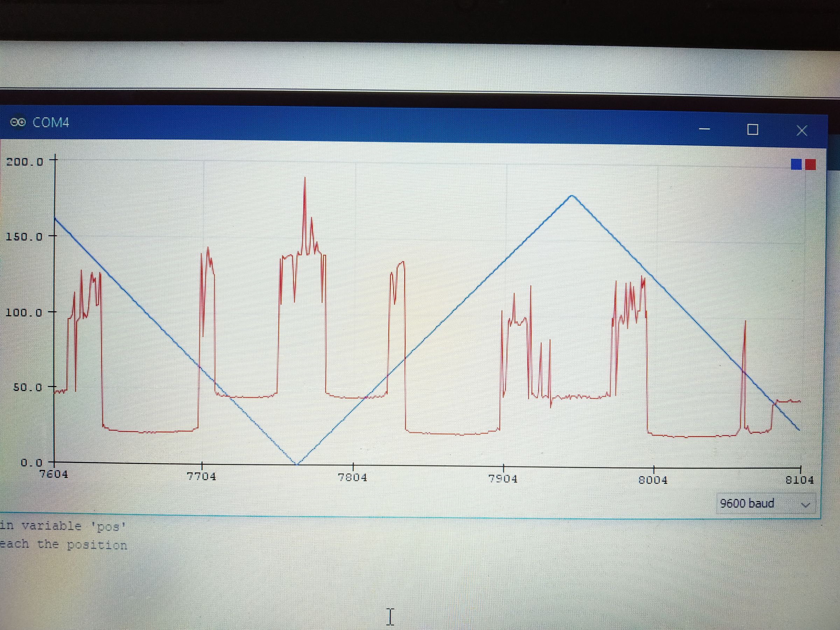Click the minimize control of the plotter window

pyautogui.click(x=705, y=129)
